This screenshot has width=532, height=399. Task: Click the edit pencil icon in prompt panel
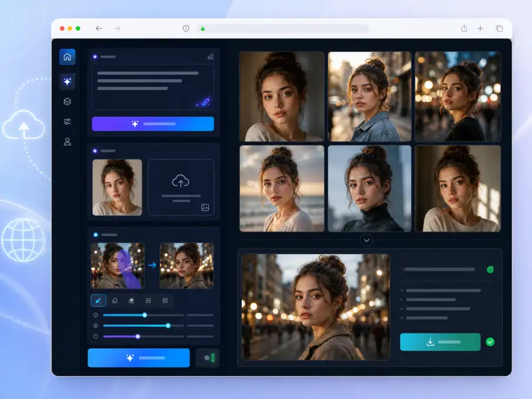(210, 57)
